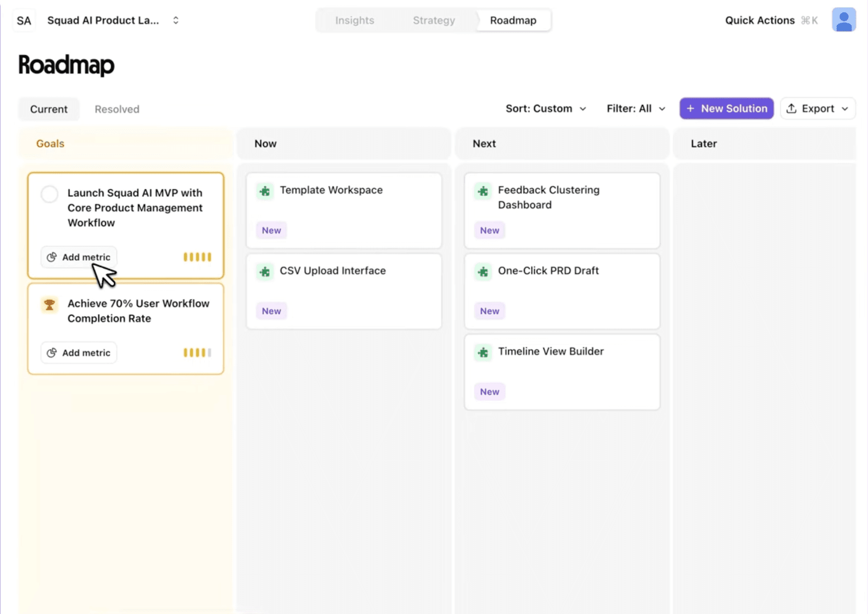Click the plus icon in New Solution
Image resolution: width=868 pixels, height=614 pixels.
[691, 108]
